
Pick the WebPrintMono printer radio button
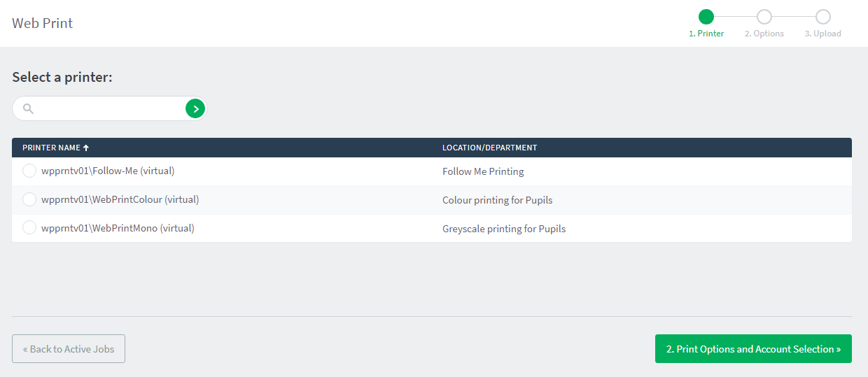point(29,228)
